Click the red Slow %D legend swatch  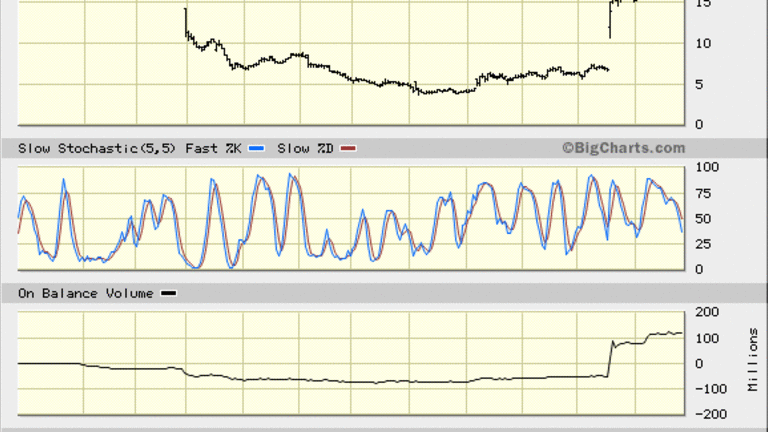pyautogui.click(x=349, y=148)
